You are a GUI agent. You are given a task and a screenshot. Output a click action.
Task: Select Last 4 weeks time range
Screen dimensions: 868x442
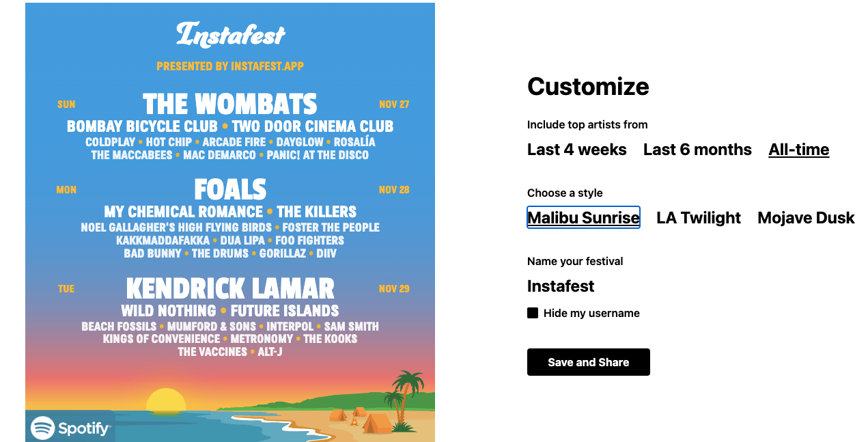click(x=577, y=150)
